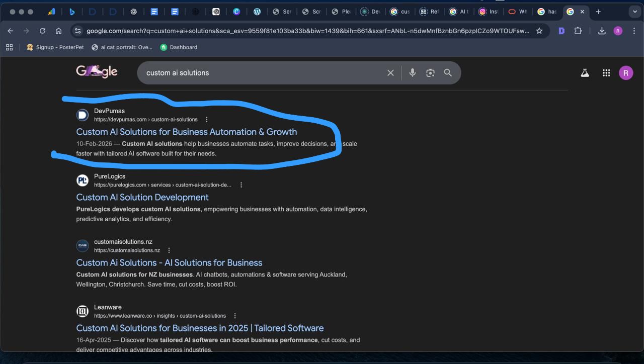Image resolution: width=644 pixels, height=364 pixels.
Task: Switch to the 'cus' Google tab
Action: coord(399,12)
